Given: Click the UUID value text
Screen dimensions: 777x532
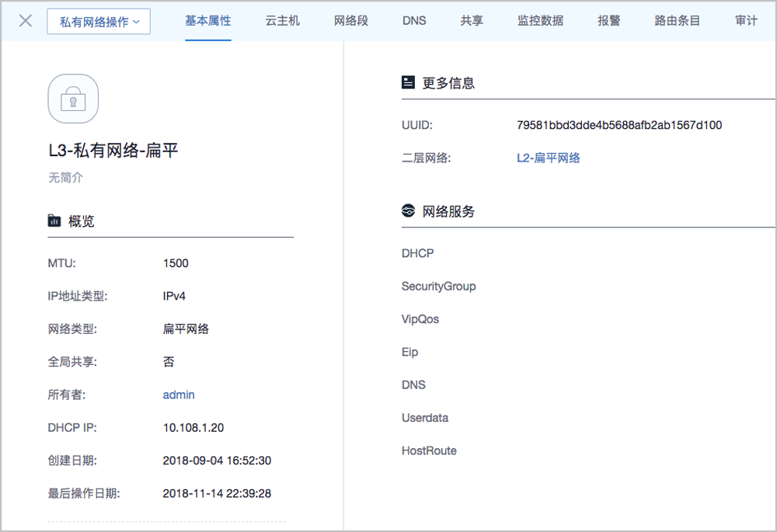Looking at the screenshot, I should click(x=619, y=125).
